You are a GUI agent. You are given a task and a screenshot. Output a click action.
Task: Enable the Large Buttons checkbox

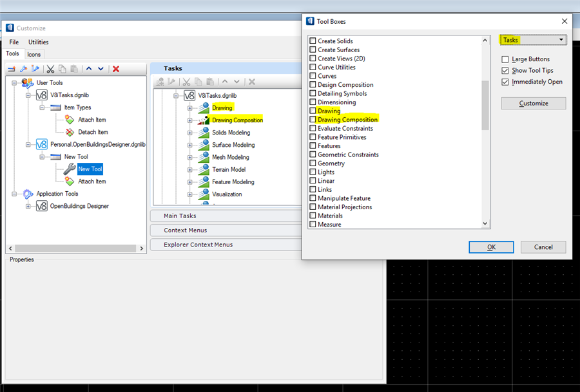505,59
